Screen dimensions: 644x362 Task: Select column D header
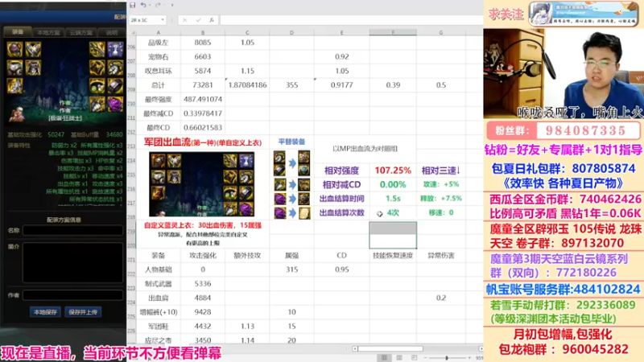[x=291, y=32]
